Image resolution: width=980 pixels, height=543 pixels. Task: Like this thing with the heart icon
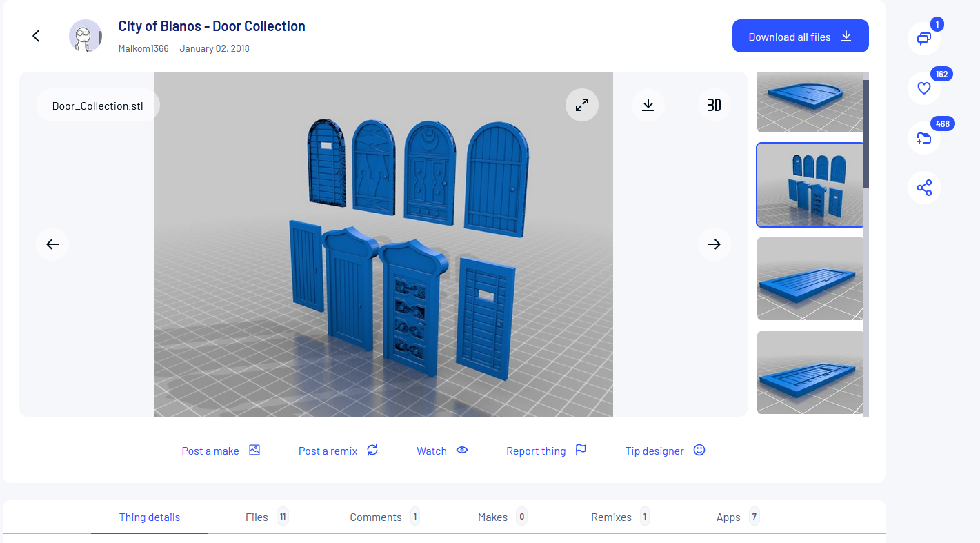(x=924, y=88)
